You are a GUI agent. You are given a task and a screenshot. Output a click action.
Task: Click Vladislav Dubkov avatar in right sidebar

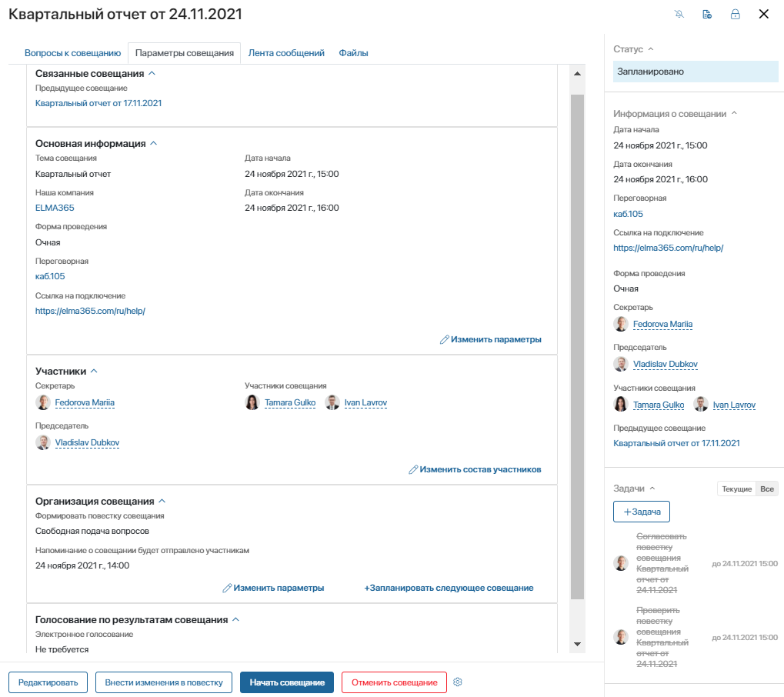tap(621, 364)
